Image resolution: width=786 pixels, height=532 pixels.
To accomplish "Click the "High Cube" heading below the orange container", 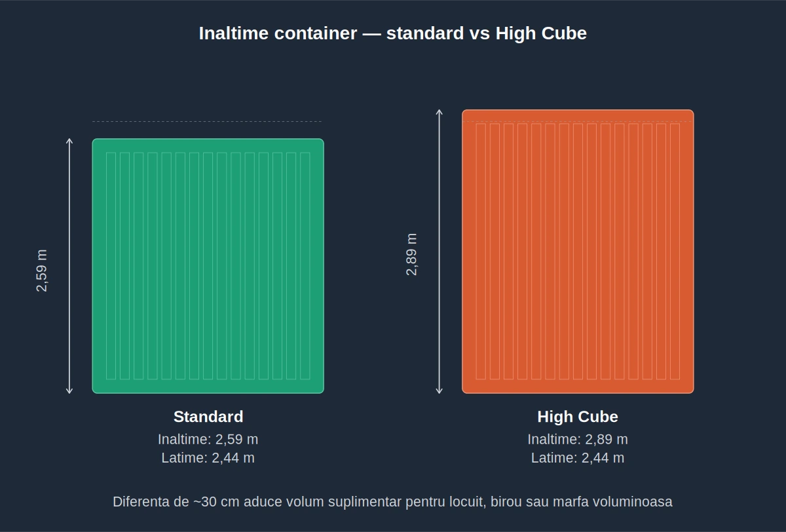I will click(x=578, y=417).
